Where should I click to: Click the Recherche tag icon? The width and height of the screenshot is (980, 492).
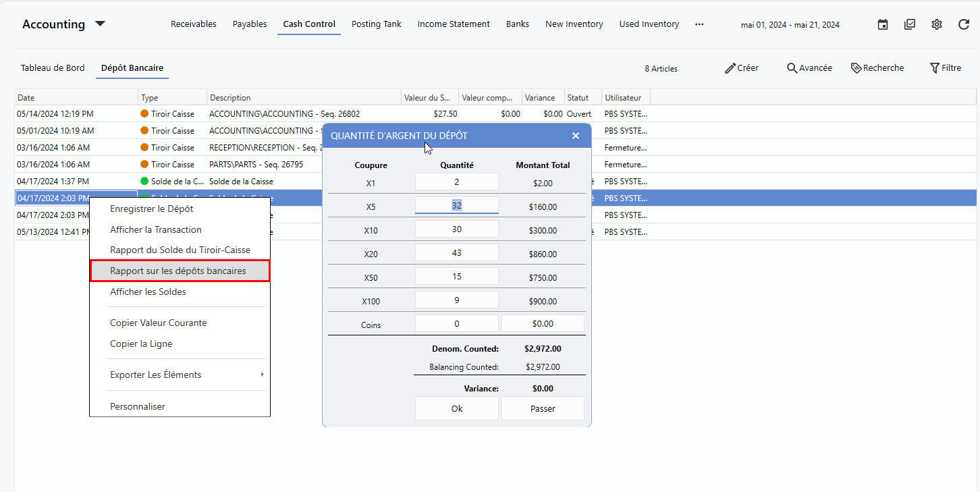(856, 68)
